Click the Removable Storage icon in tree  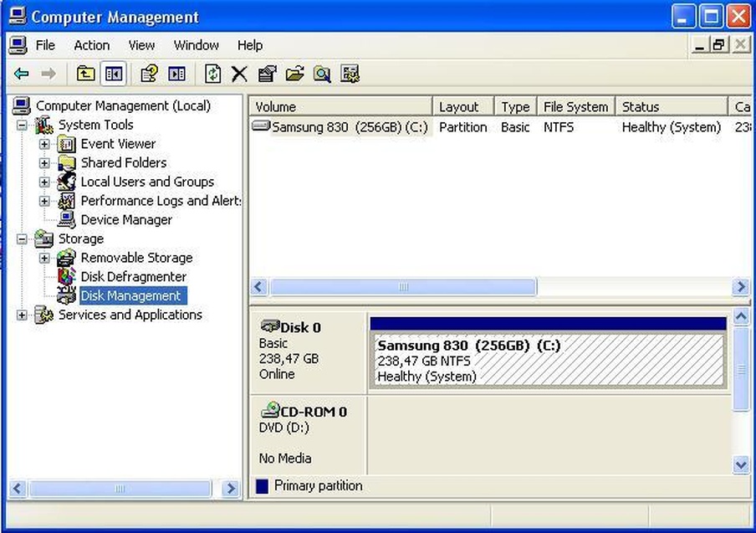(67, 258)
